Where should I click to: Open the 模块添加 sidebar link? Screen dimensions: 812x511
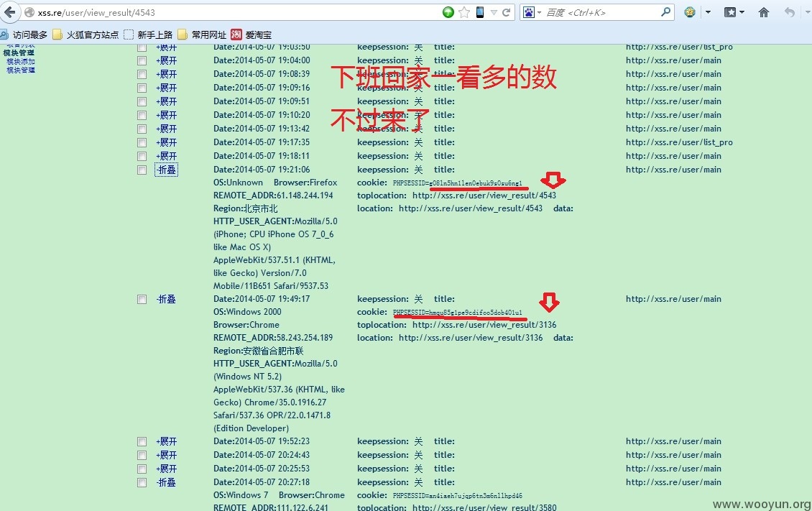click(x=21, y=62)
